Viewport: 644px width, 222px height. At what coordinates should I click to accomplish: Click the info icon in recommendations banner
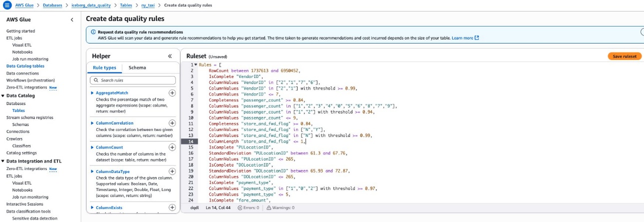[93, 32]
